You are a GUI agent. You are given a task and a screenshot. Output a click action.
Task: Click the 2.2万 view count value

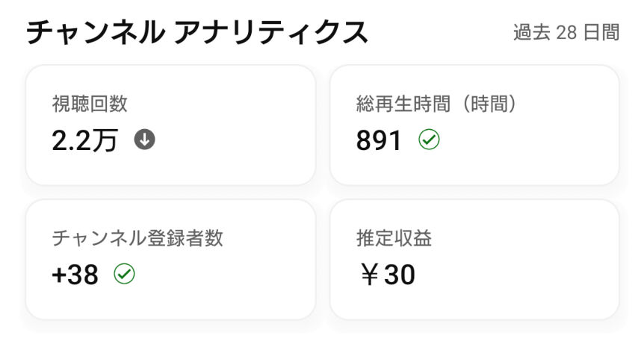85,140
